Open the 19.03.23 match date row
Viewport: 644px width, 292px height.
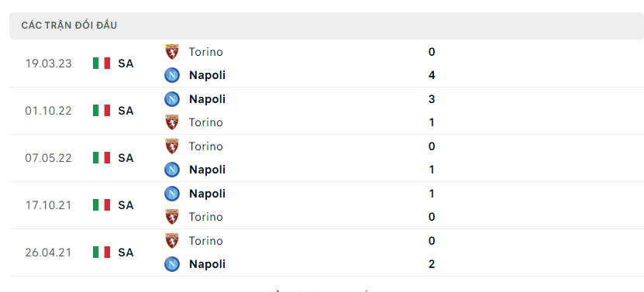[x=326, y=64]
